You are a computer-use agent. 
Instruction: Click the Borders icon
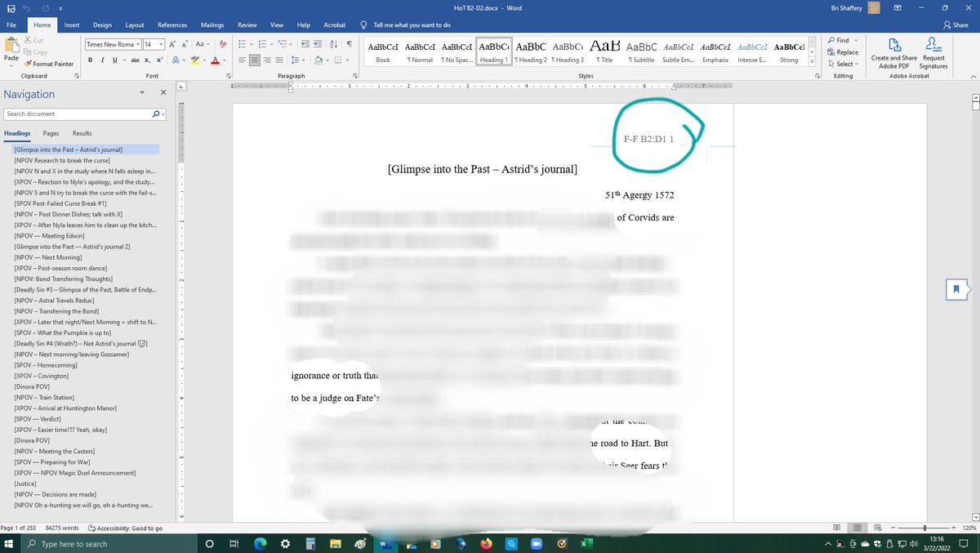[336, 60]
